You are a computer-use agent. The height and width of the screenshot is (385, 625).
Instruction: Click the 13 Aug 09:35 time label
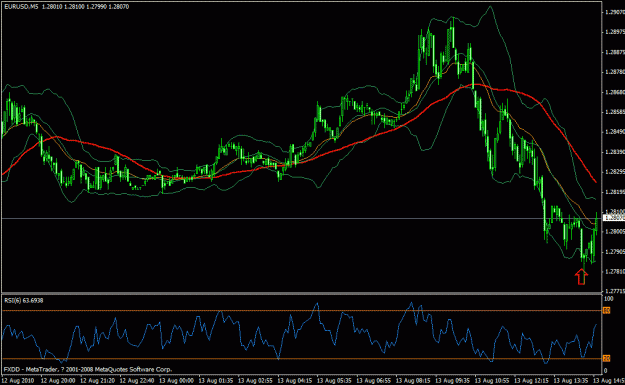click(452, 381)
